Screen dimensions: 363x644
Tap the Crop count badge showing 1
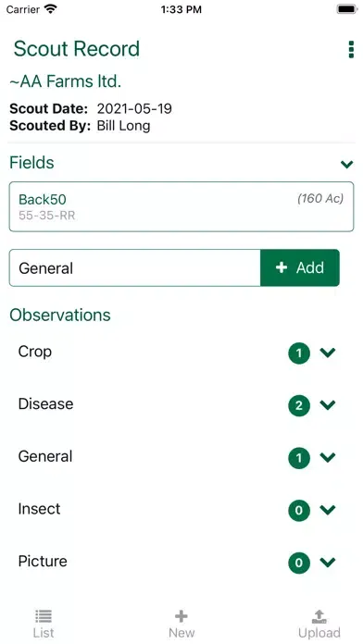pyautogui.click(x=299, y=353)
